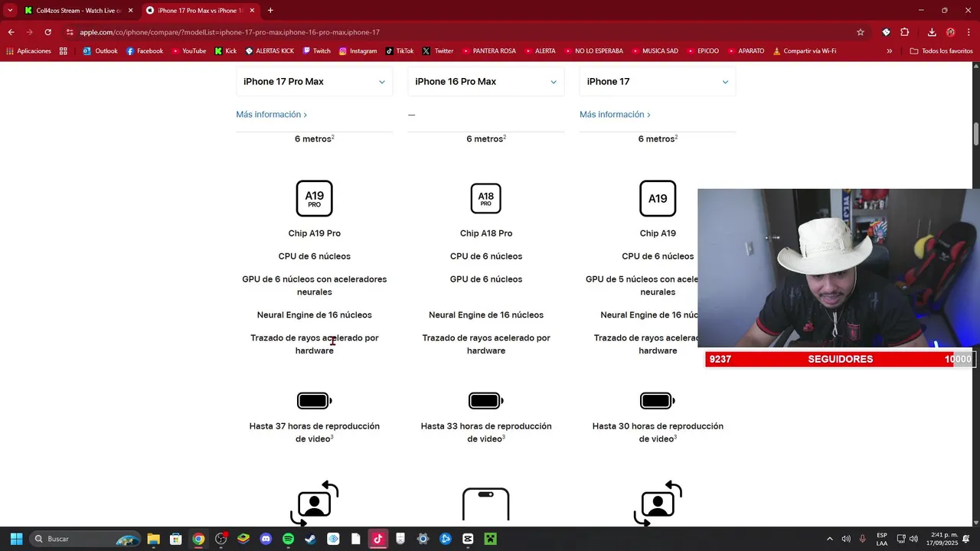
Task: Open Spotify from the taskbar
Action: click(288, 539)
